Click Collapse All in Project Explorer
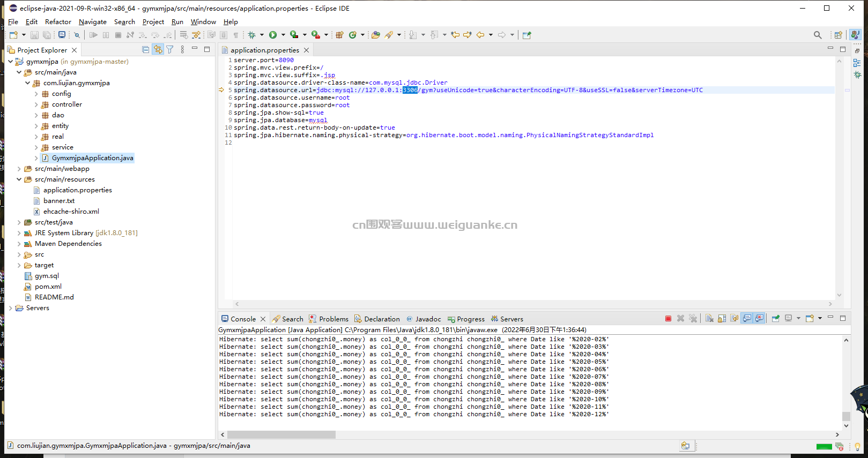The width and height of the screenshot is (868, 458). 145,49
